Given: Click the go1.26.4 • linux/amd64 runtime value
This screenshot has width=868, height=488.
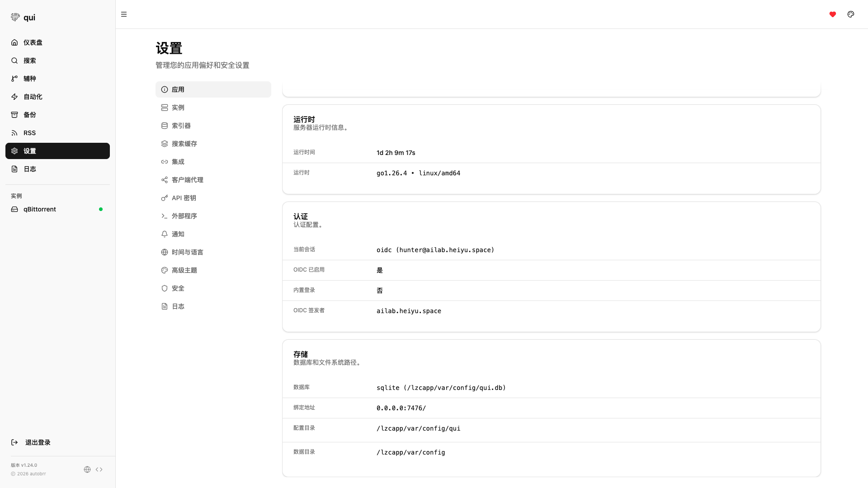Looking at the screenshot, I should coord(419,173).
